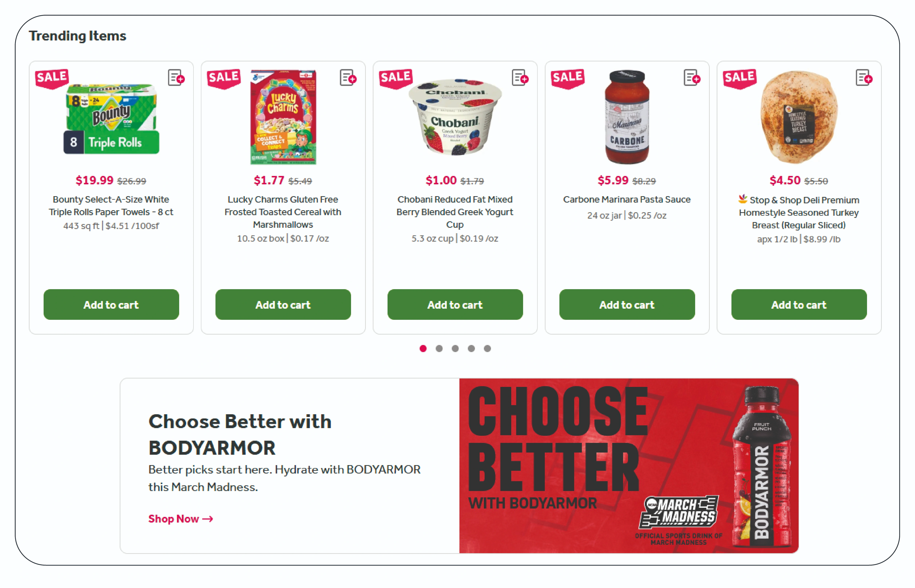
Task: Add Carbone Marinara to shopping list icon
Action: tap(692, 78)
